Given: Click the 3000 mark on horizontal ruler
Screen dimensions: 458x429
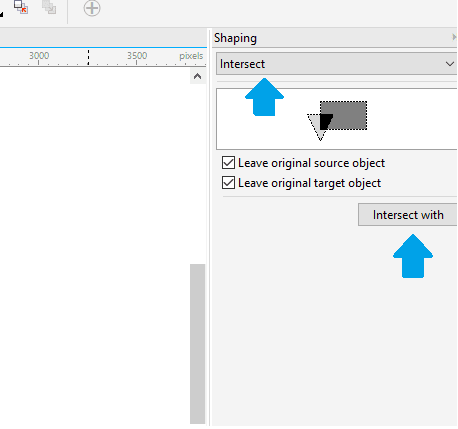Looking at the screenshot, I should (39, 55).
